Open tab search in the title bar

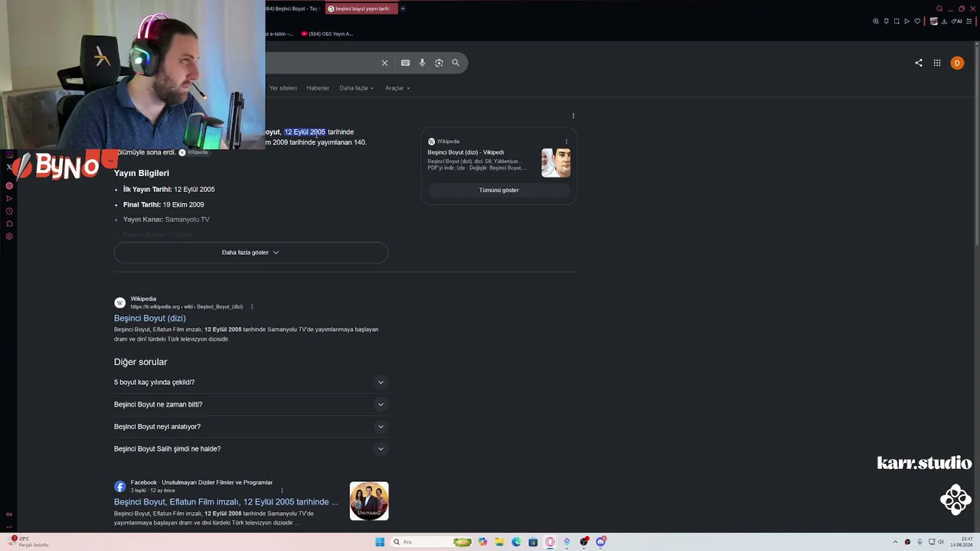939,8
